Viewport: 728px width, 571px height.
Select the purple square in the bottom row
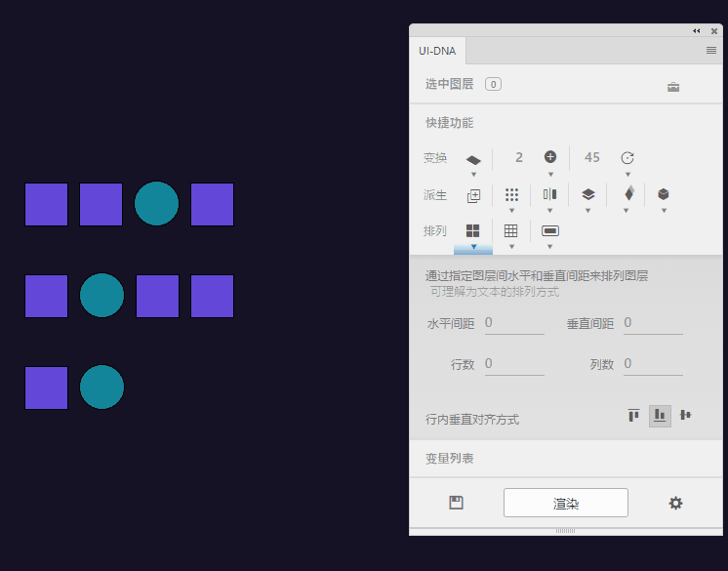point(46,388)
